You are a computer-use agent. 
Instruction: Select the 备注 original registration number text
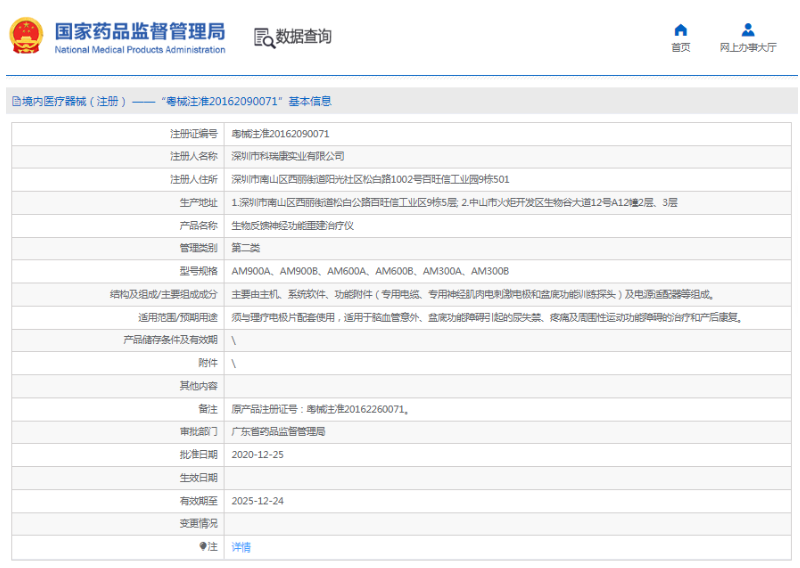tap(320, 409)
